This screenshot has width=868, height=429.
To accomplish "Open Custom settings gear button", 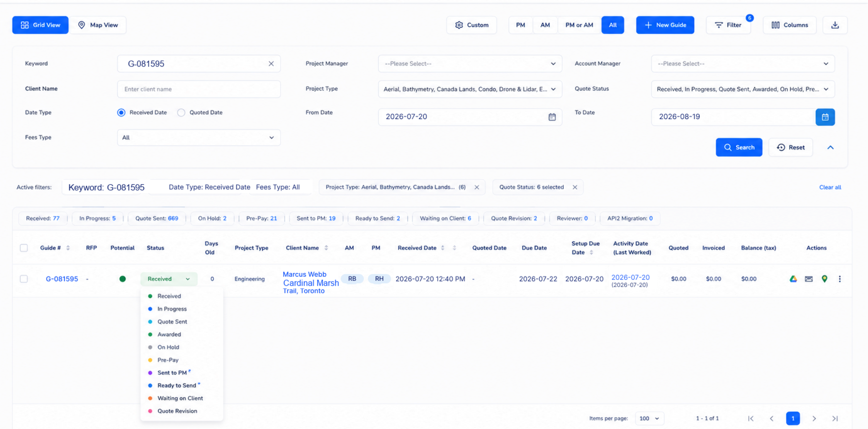I will (471, 25).
